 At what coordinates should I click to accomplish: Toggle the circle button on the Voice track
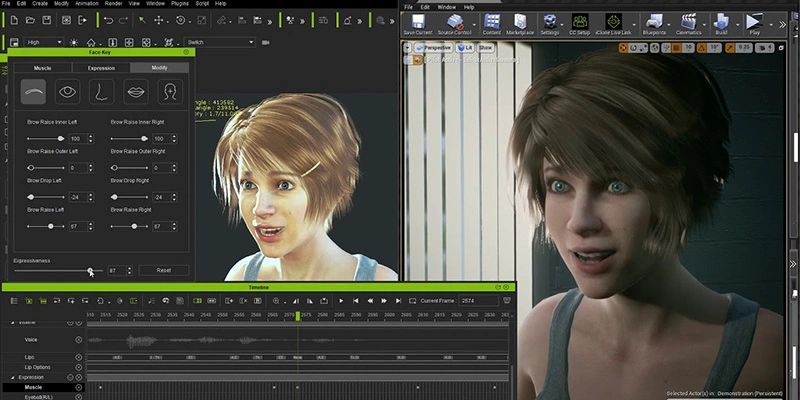pos(79,340)
